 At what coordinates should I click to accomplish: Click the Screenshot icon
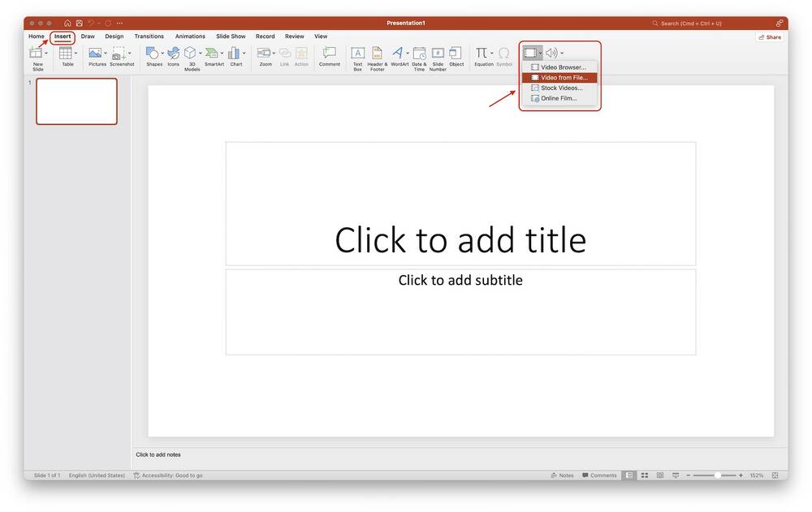[119, 53]
